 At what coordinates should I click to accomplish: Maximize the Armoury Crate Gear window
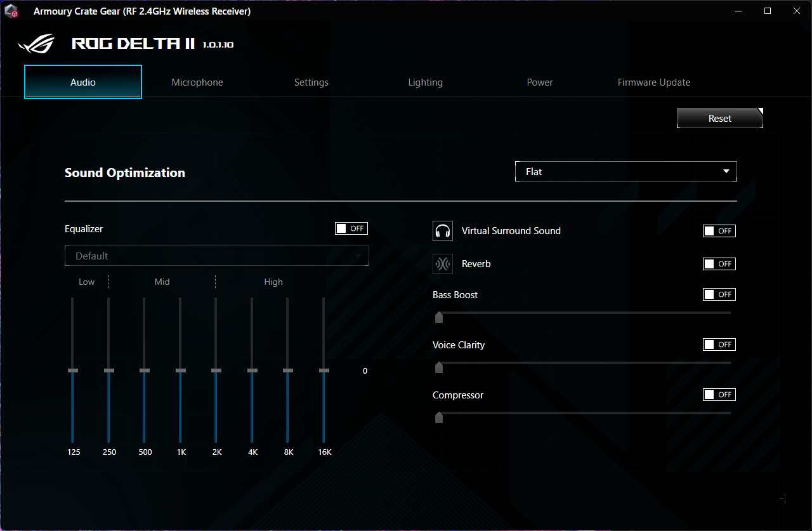coord(768,11)
